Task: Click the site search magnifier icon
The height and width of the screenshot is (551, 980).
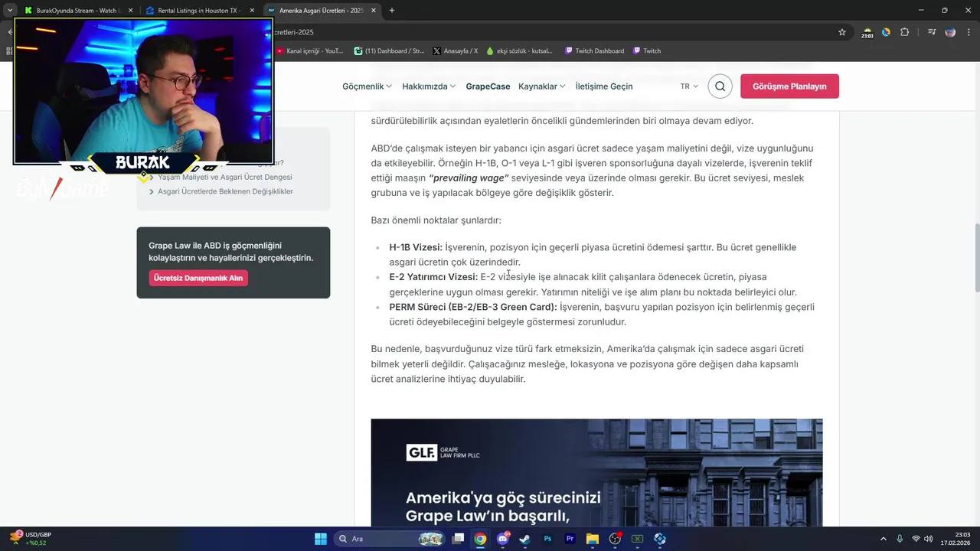Action: [x=720, y=86]
